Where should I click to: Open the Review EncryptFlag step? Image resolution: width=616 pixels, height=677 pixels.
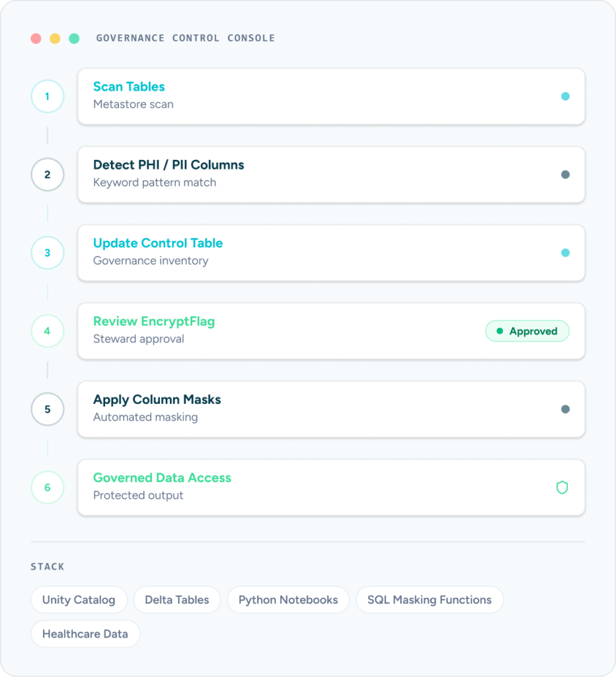click(x=331, y=331)
